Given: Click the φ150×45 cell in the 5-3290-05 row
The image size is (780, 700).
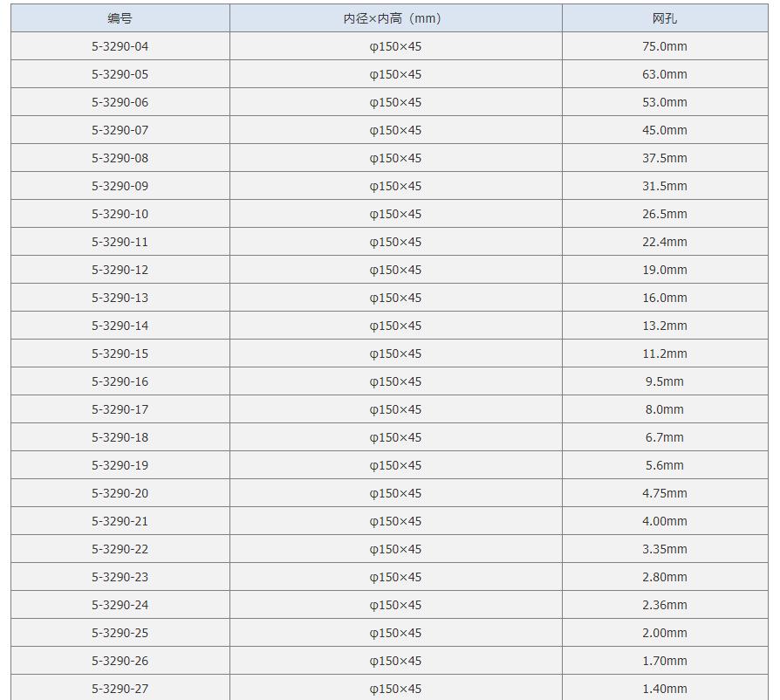Looking at the screenshot, I should pyautogui.click(x=395, y=74).
